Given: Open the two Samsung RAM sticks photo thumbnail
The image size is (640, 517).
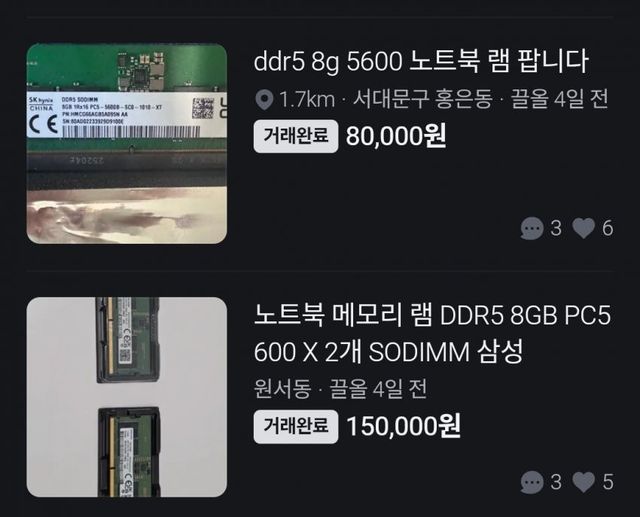Looking at the screenshot, I should tap(127, 397).
